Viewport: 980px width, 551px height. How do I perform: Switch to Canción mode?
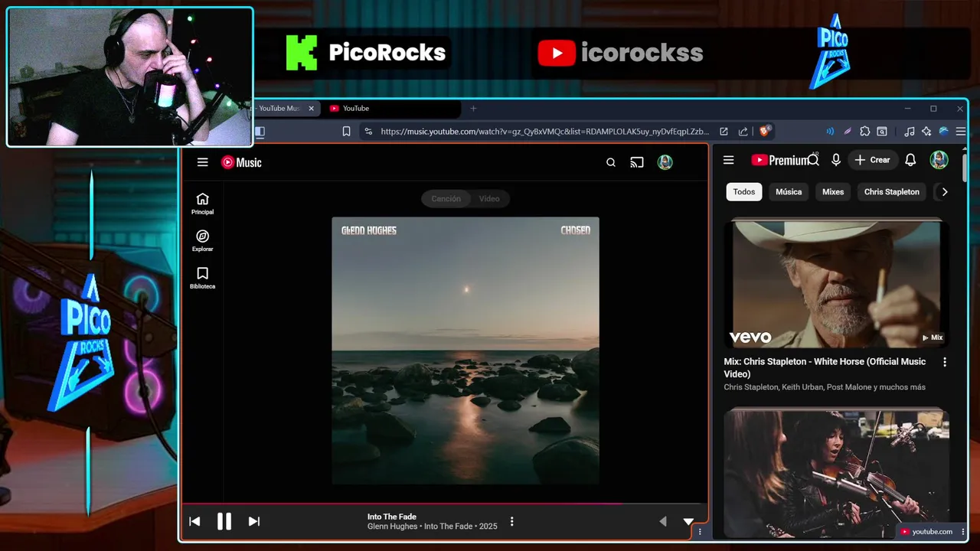(446, 199)
